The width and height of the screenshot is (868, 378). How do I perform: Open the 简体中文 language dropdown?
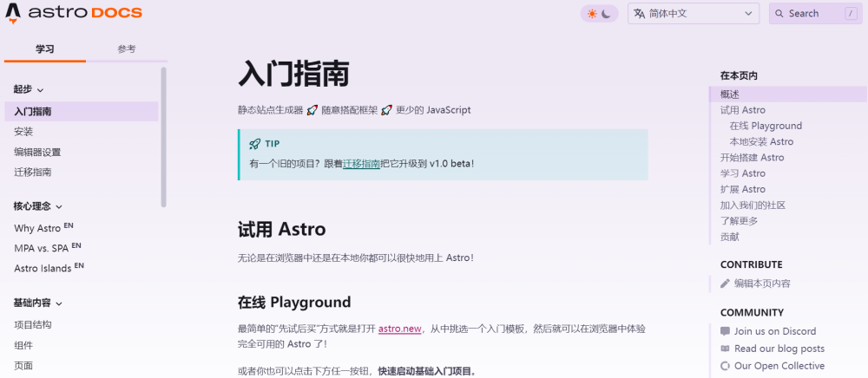click(694, 13)
